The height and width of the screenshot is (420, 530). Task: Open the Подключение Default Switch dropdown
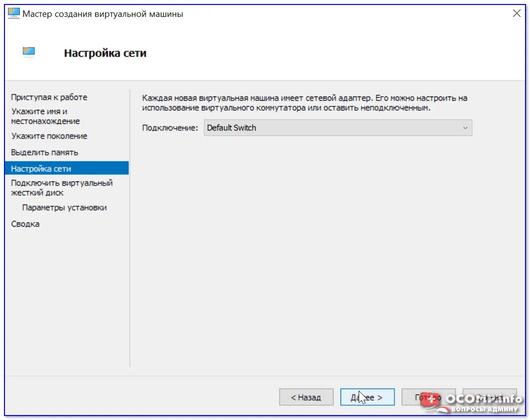(338, 128)
